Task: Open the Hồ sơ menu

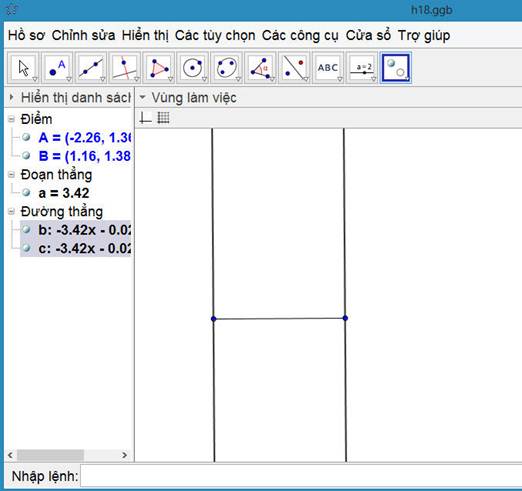Action: [26, 35]
